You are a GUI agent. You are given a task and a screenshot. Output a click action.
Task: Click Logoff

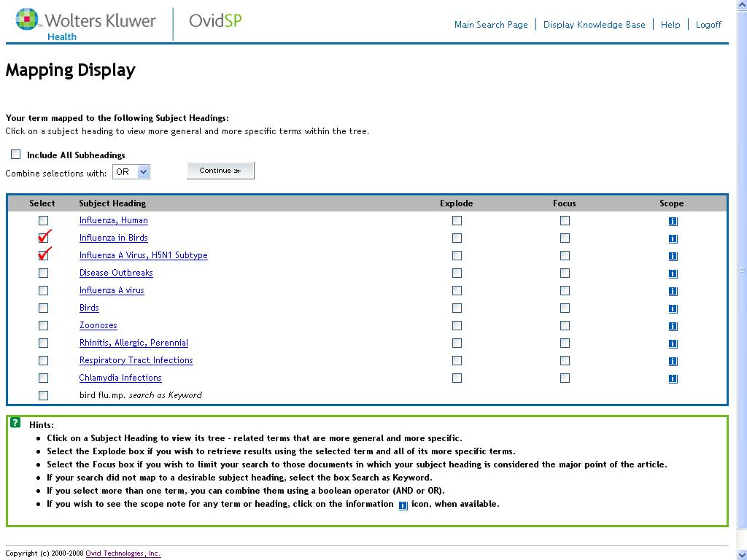click(708, 25)
